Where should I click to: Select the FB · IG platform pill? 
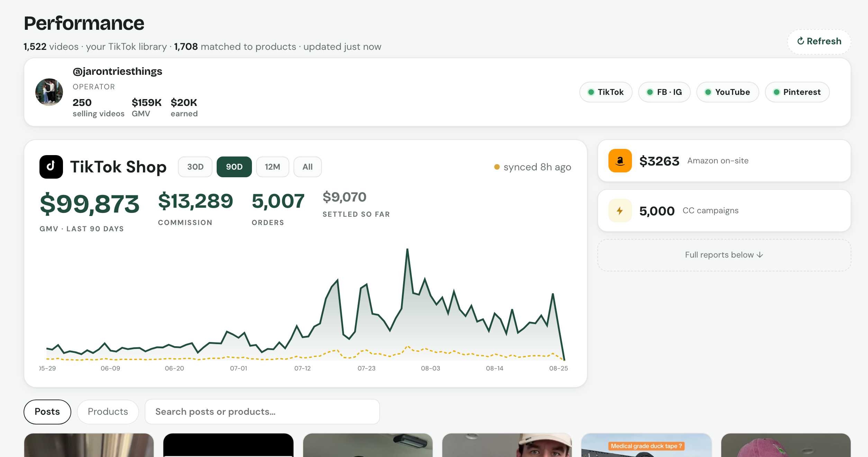pos(664,92)
